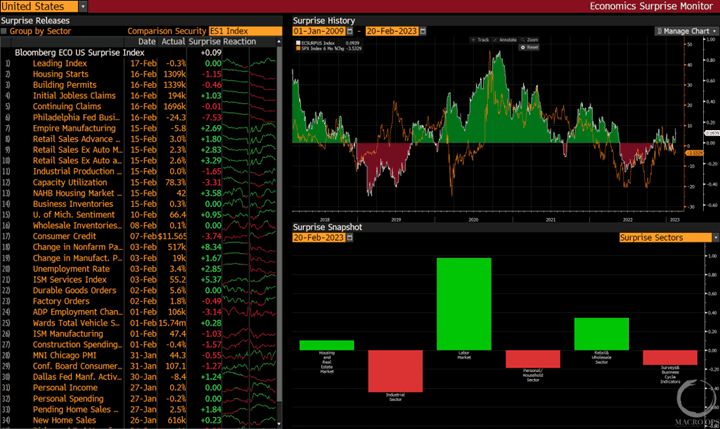This screenshot has height=429, width=720.
Task: Open the ISM Manufacturing row
Action: [139, 334]
